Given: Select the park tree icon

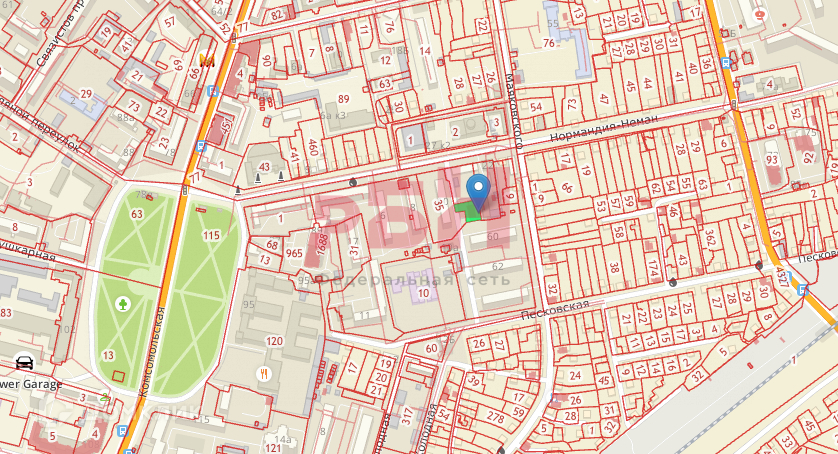Looking at the screenshot, I should [123, 305].
